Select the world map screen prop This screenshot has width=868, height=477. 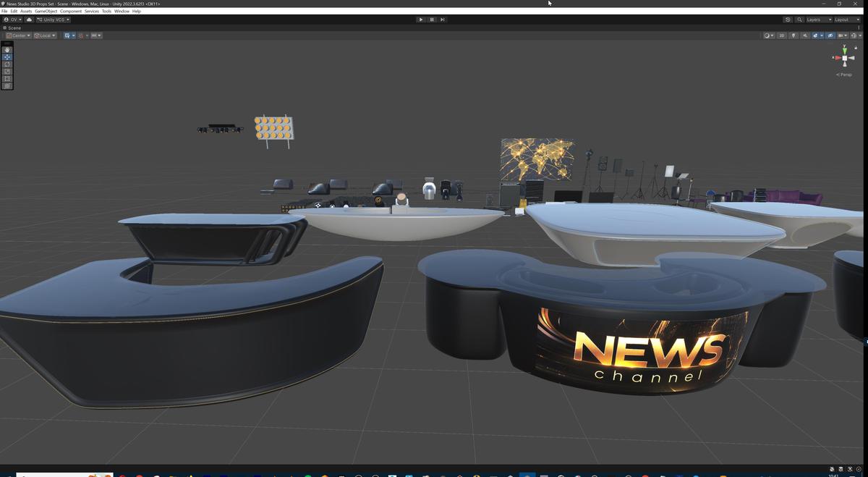(x=537, y=159)
